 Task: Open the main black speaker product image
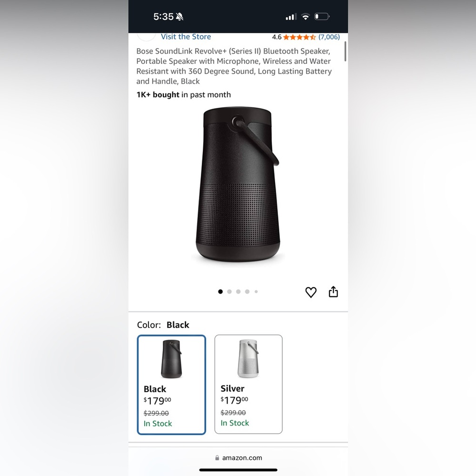237,184
